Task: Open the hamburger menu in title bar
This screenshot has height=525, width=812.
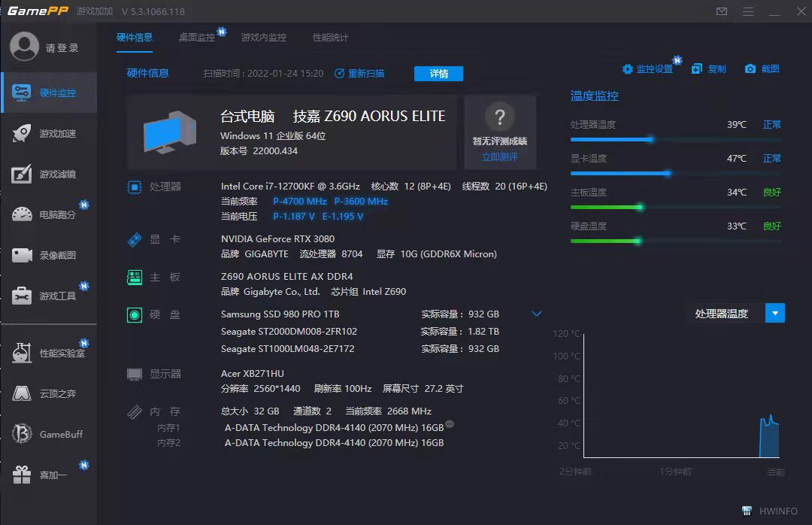Action: (x=748, y=11)
